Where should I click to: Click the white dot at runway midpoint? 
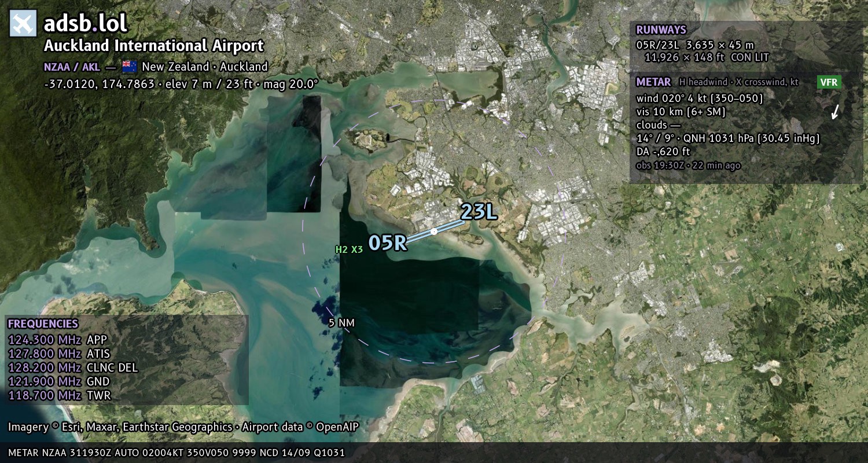(434, 231)
